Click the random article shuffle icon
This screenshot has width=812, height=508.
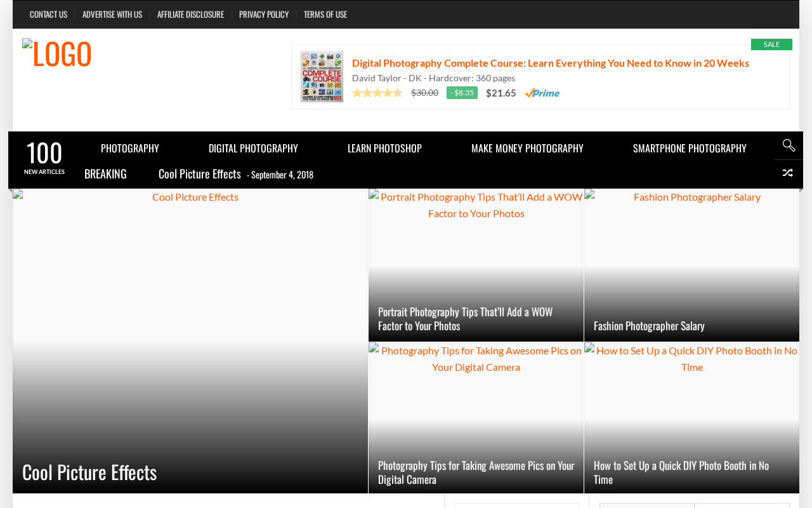click(x=789, y=173)
